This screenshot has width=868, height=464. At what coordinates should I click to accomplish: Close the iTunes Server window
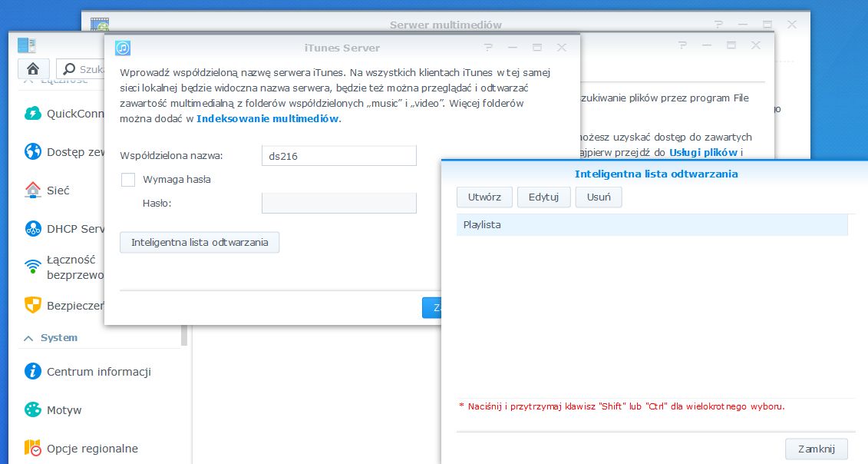(561, 48)
